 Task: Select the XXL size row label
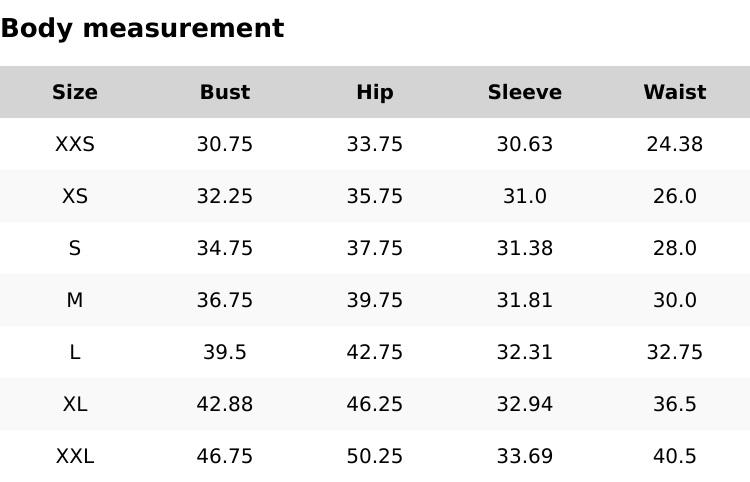tap(75, 456)
